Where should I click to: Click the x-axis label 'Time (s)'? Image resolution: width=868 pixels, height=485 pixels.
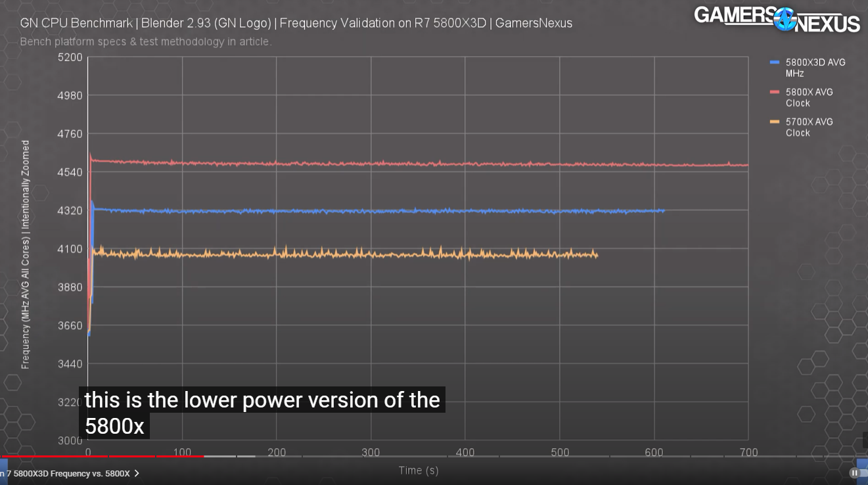[x=419, y=471]
